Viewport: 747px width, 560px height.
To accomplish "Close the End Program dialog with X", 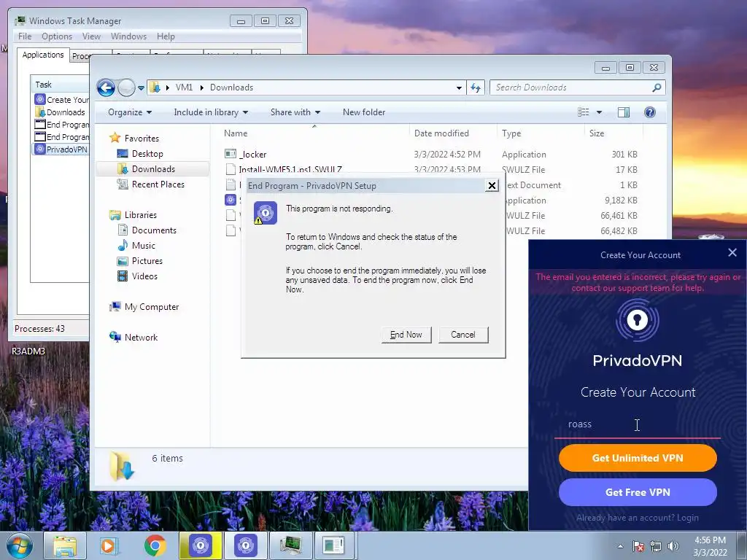I will pos(492,186).
